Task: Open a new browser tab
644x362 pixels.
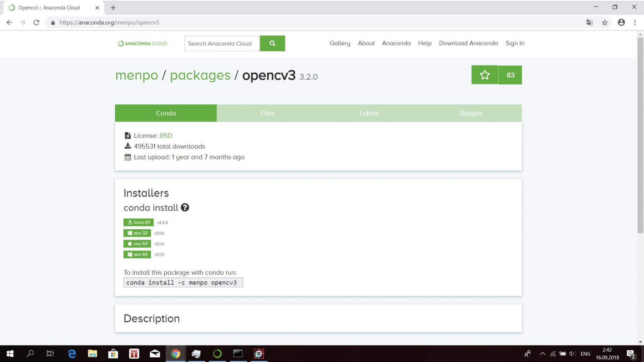Action: 113,8
